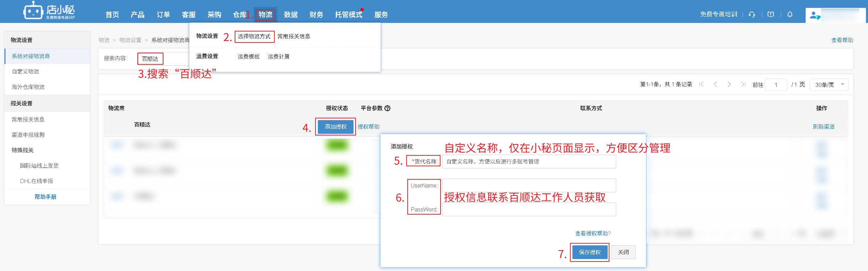This screenshot has width=868, height=271.
Task: Open 查看授权帮助? link in dialog
Action: click(x=593, y=233)
